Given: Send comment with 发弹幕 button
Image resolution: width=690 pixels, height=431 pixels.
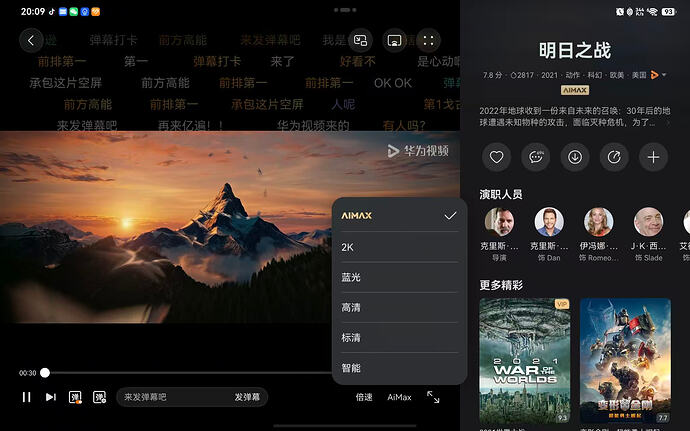Looking at the screenshot, I should click(247, 397).
